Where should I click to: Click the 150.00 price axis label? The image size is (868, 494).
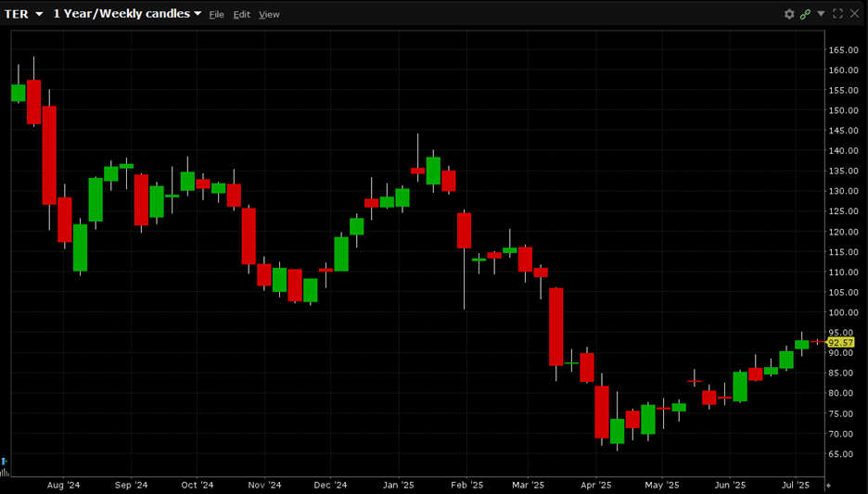pyautogui.click(x=843, y=110)
